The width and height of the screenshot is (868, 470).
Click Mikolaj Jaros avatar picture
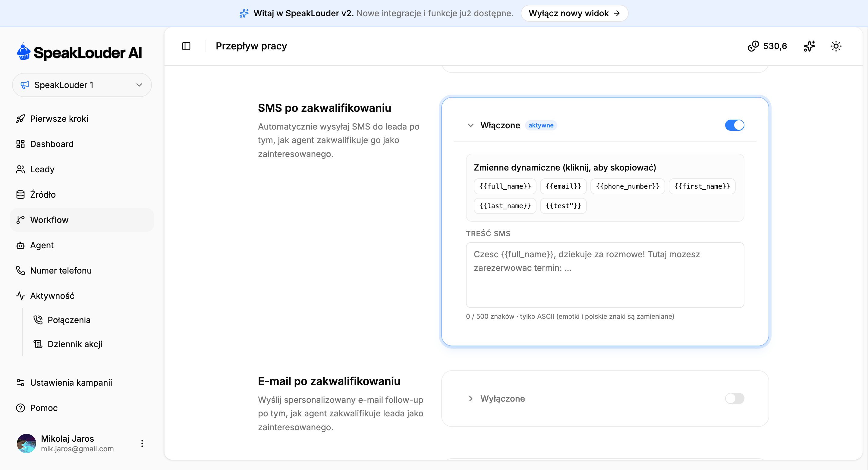(26, 443)
